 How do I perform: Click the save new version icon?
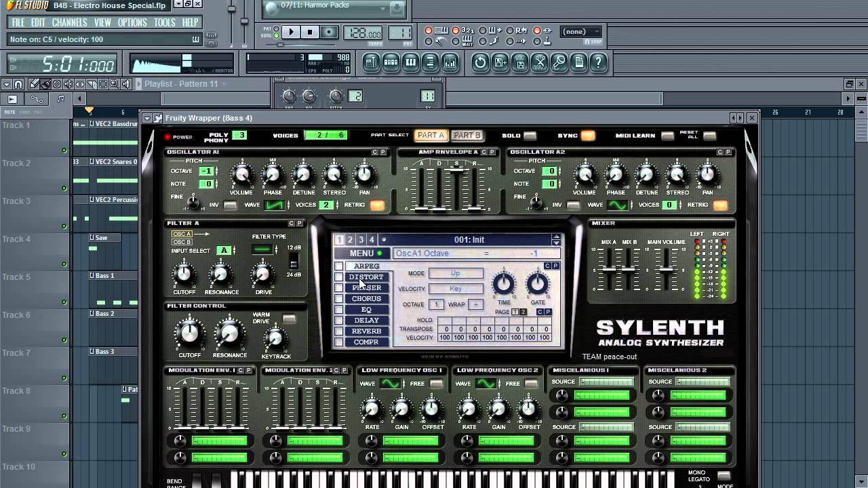click(x=500, y=63)
